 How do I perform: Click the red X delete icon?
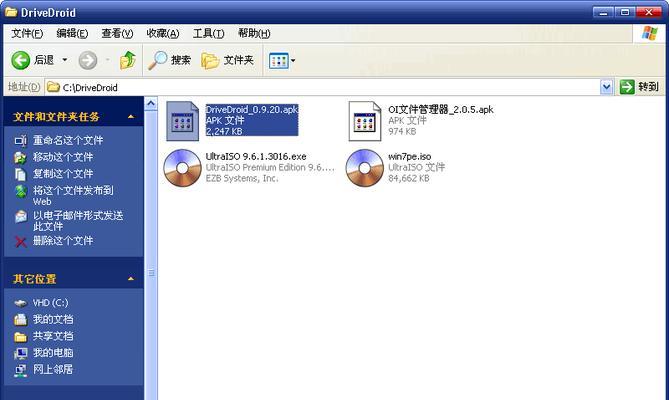click(20, 242)
